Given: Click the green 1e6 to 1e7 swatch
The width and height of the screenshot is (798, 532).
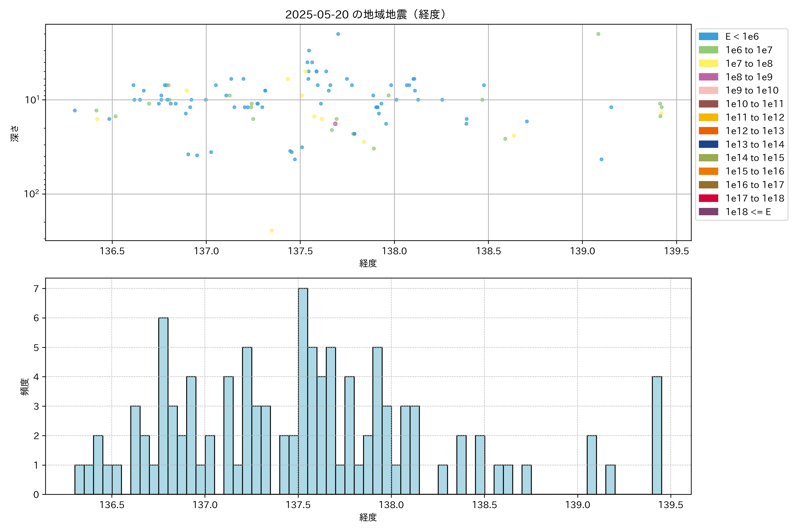Looking at the screenshot, I should tap(708, 50).
